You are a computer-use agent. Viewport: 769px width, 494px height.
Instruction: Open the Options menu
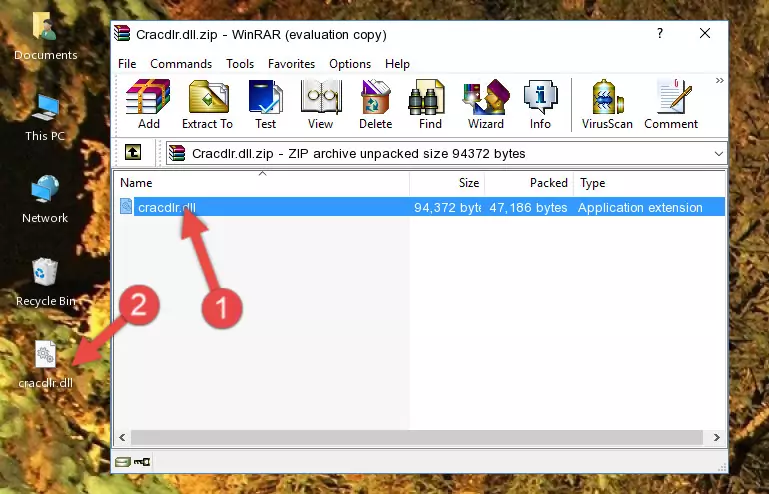[x=350, y=64]
